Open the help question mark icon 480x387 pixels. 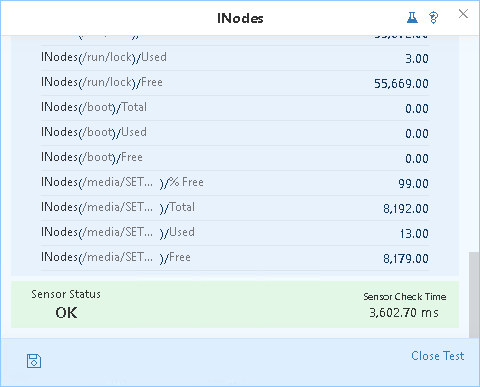433,18
